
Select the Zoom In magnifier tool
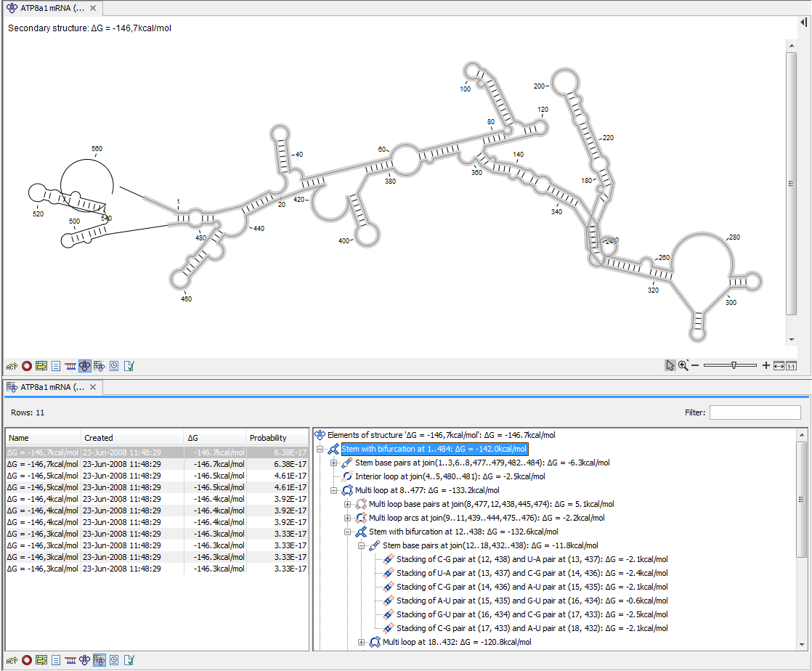(683, 365)
